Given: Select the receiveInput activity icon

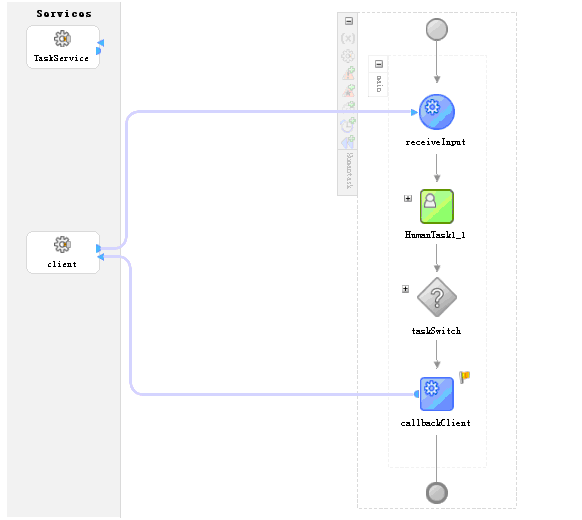Looking at the screenshot, I should pos(436,112).
